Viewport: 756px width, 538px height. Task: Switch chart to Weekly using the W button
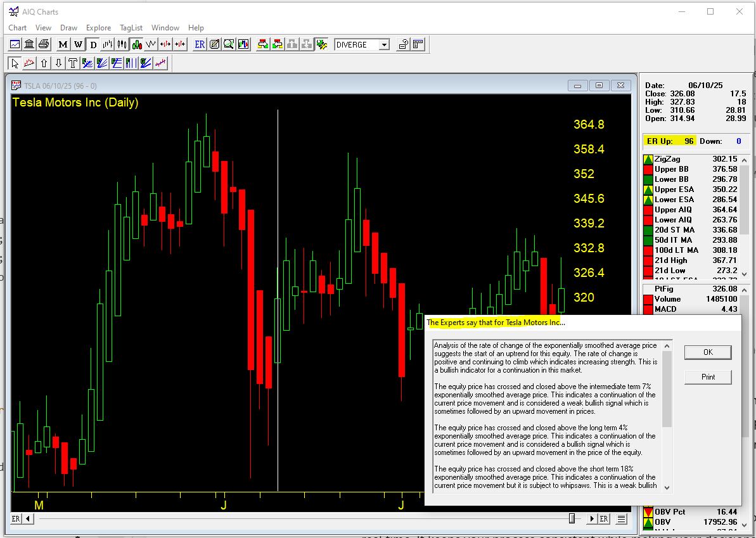77,44
